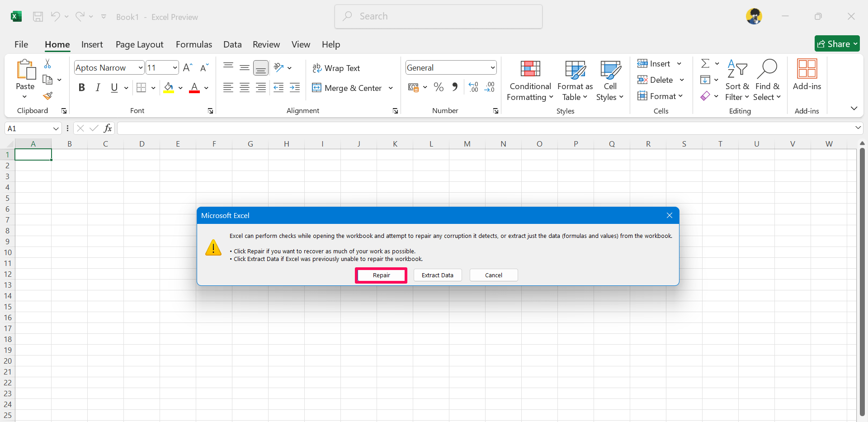868x422 pixels.
Task: Open the File tab
Action: click(x=21, y=44)
